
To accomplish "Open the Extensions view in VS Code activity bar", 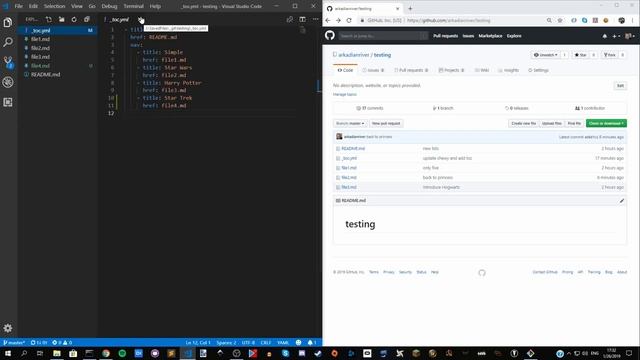I will coord(8,102).
